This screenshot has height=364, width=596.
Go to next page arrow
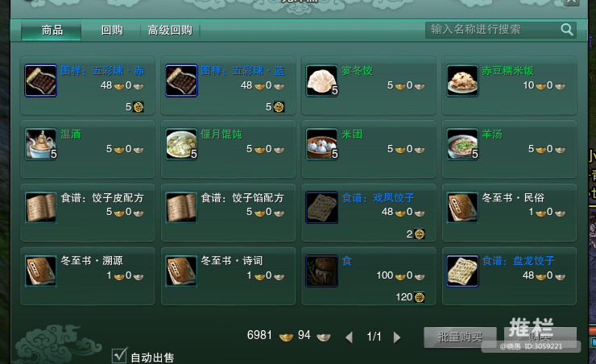[x=397, y=337]
